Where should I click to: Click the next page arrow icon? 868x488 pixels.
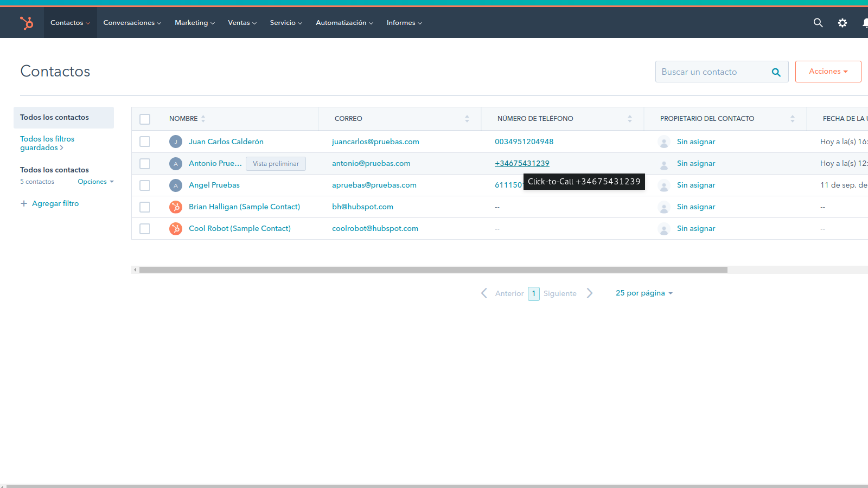coord(590,293)
